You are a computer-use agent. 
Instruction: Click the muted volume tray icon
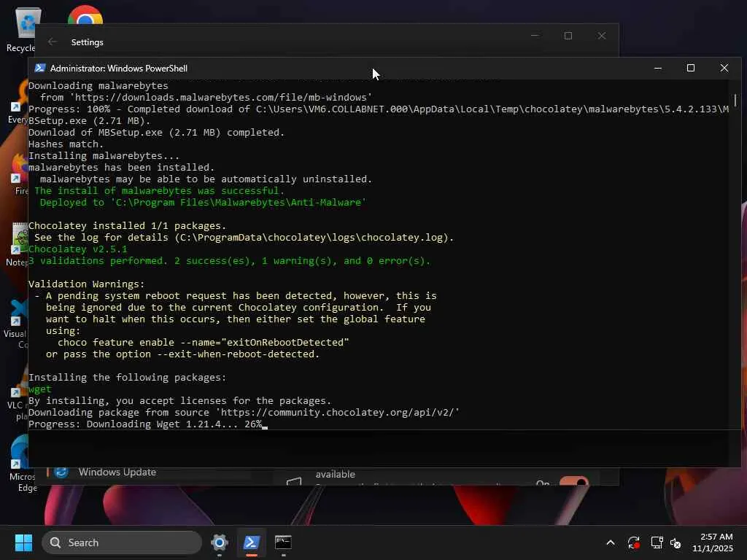pyautogui.click(x=676, y=542)
